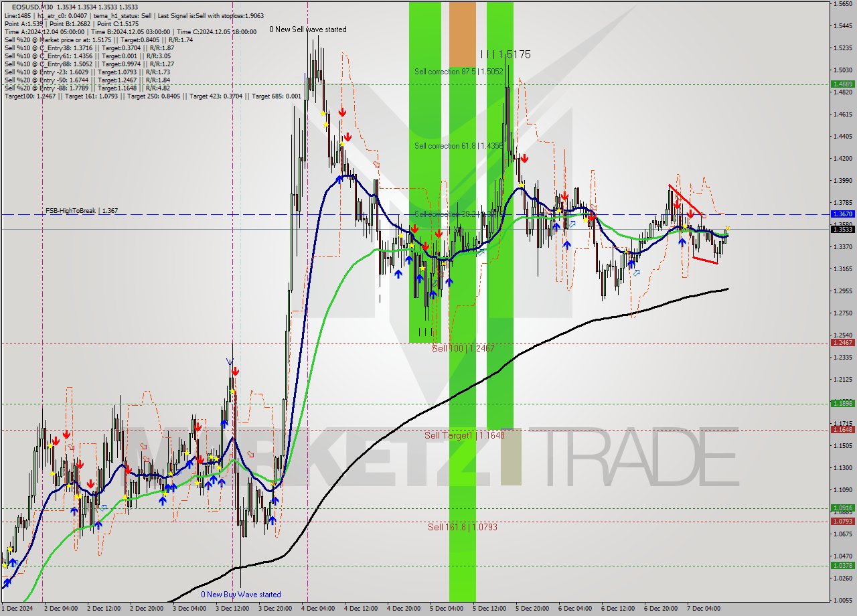
Task: Click the '3 Dec 12:00' time axis label
Action: click(232, 609)
